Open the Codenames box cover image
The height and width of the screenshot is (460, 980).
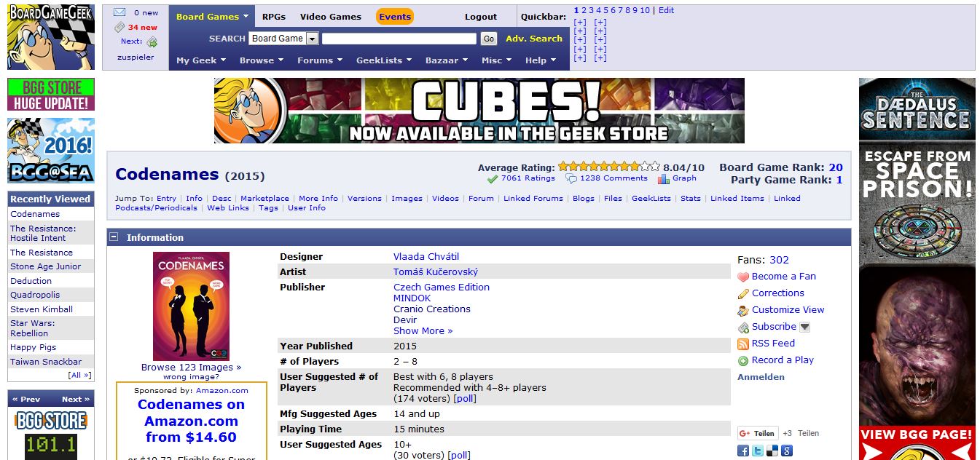click(191, 306)
